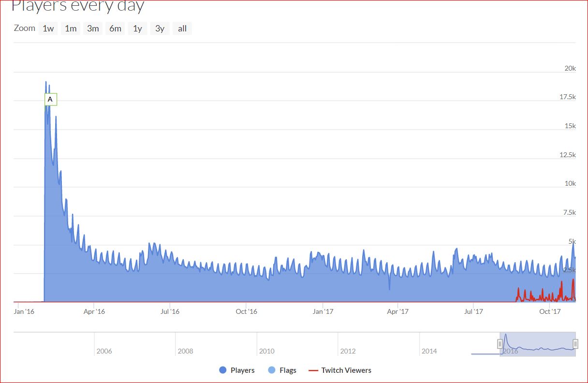Image resolution: width=588 pixels, height=383 pixels.
Task: Toggle the Flags series in legend
Action: coord(282,370)
